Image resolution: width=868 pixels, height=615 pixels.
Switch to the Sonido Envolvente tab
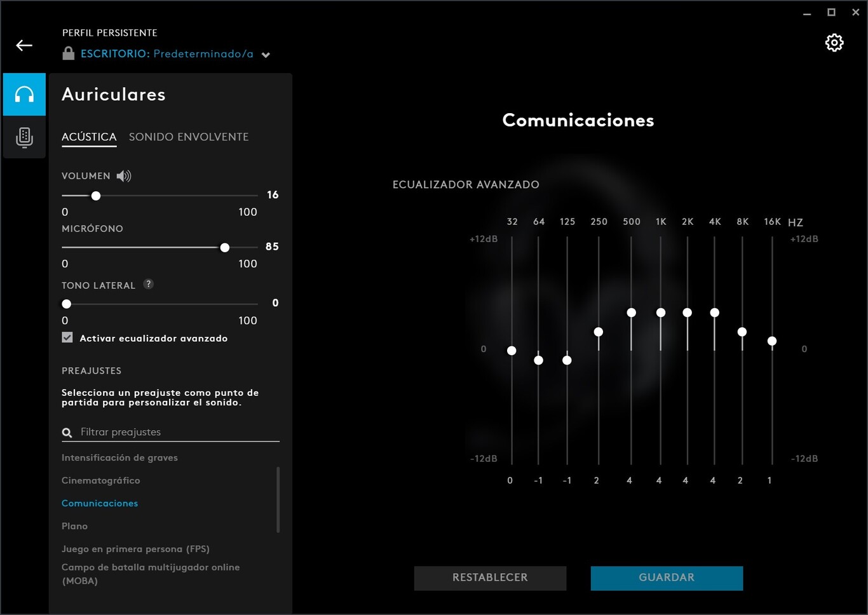point(189,137)
